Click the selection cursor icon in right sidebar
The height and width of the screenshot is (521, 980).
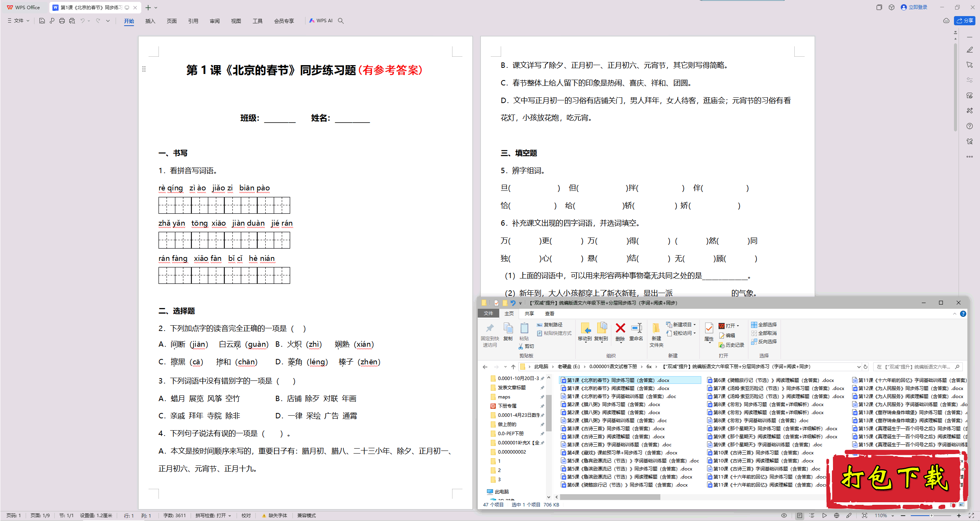point(970,65)
